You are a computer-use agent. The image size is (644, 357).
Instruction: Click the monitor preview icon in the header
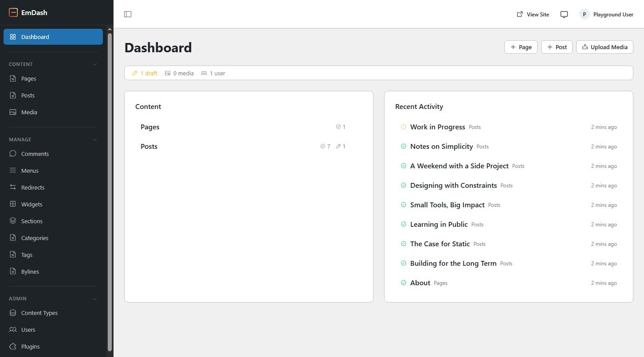pos(564,14)
